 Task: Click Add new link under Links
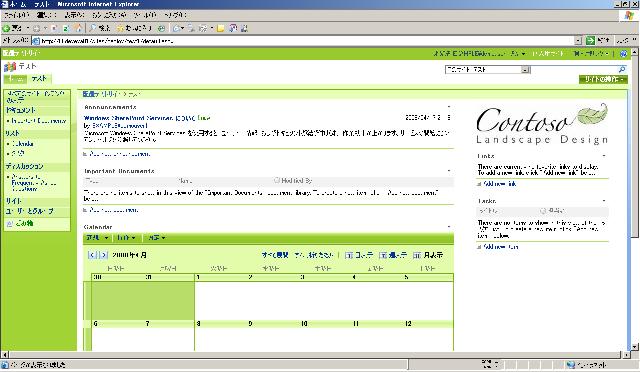pyautogui.click(x=500, y=184)
